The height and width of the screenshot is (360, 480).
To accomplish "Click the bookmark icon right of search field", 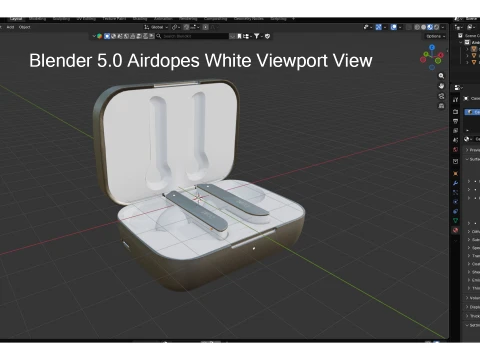I will point(239,36).
